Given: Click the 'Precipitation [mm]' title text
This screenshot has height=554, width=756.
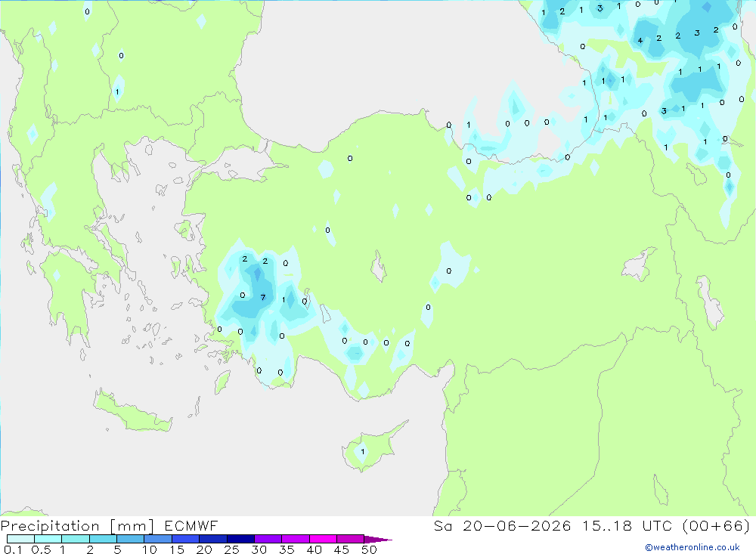Looking at the screenshot, I should click(77, 525).
